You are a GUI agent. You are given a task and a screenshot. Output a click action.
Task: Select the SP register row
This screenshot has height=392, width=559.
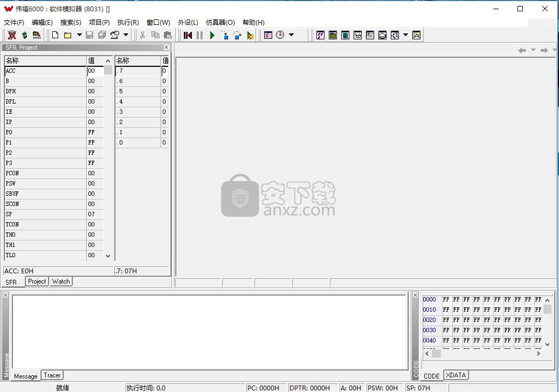click(x=54, y=214)
